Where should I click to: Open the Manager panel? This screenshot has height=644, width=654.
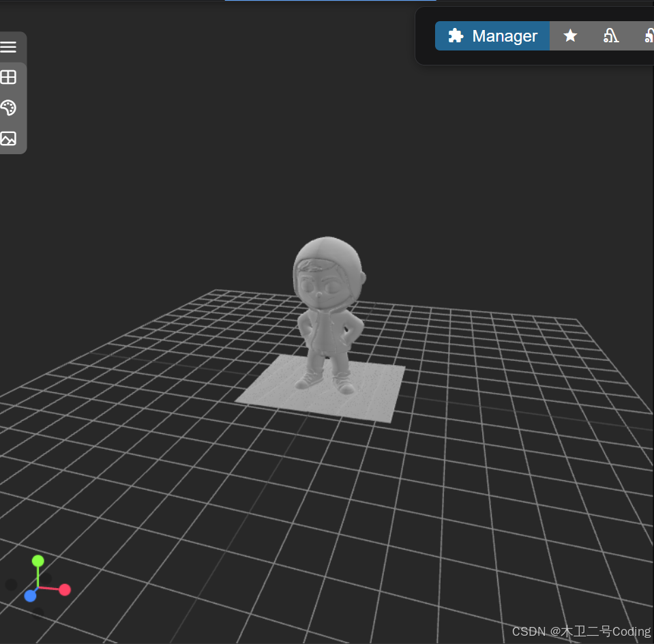[492, 36]
